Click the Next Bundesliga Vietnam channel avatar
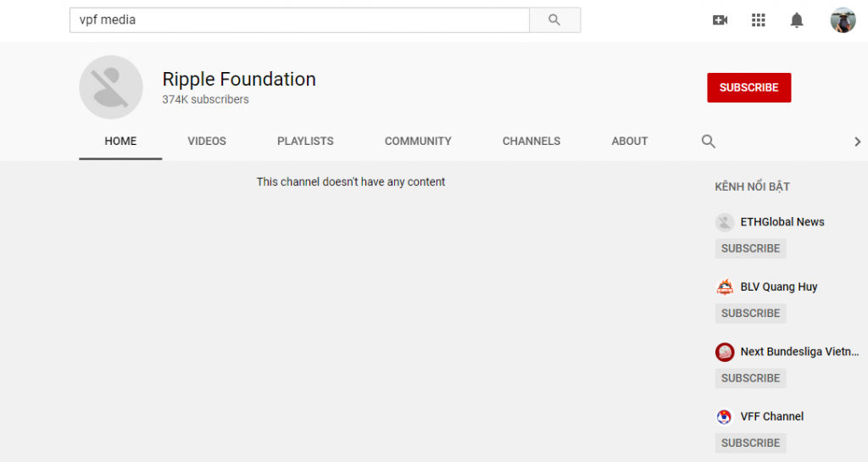Screen dimensions: 868x462 click(x=725, y=352)
